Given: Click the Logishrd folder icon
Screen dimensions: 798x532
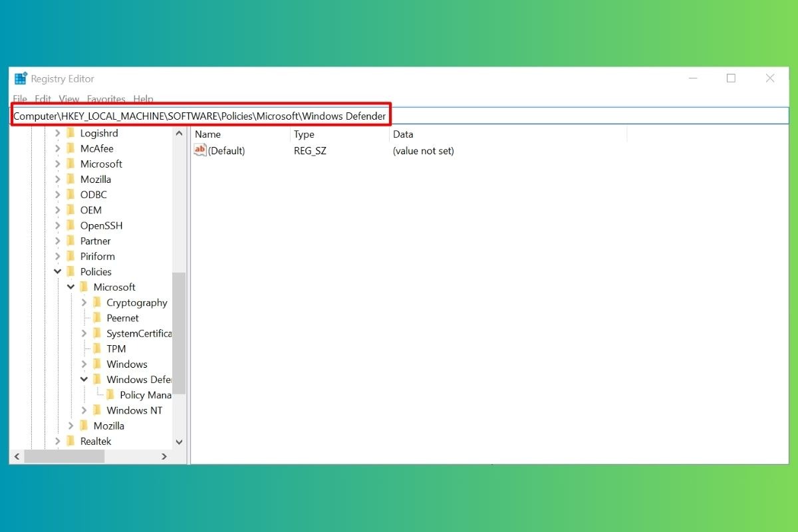Looking at the screenshot, I should 70,133.
